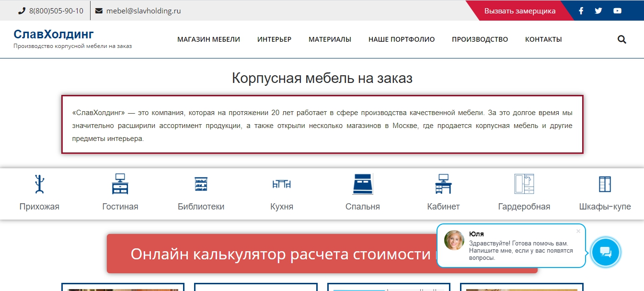
Task: Select the Гардеробная wardrobe icon
Action: (x=524, y=184)
